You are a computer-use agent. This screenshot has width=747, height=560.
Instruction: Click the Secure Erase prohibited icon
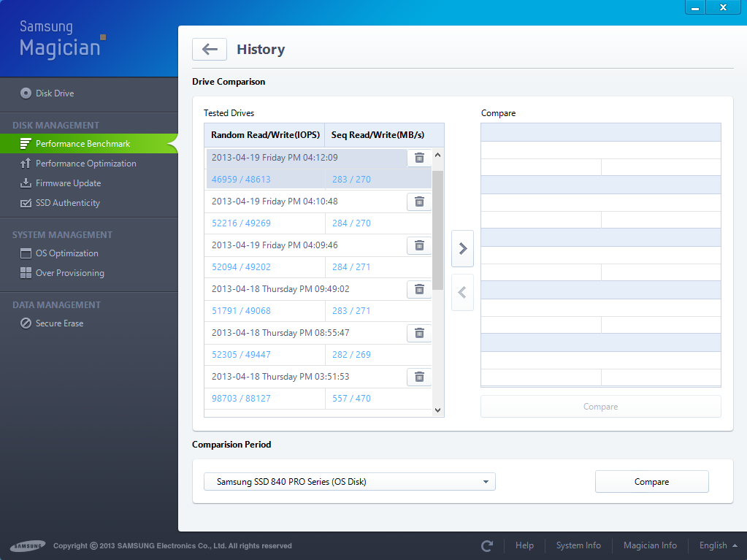point(26,323)
